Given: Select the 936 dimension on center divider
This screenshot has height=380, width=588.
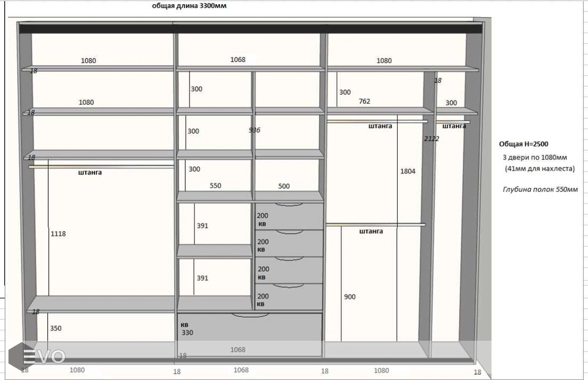Looking at the screenshot, I should [x=254, y=130].
